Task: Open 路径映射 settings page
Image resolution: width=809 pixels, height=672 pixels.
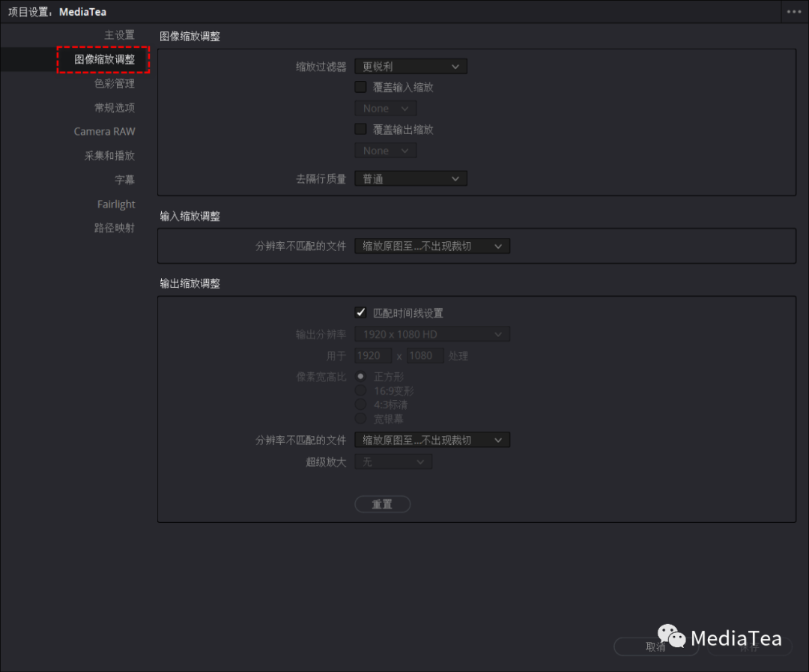Action: click(114, 228)
